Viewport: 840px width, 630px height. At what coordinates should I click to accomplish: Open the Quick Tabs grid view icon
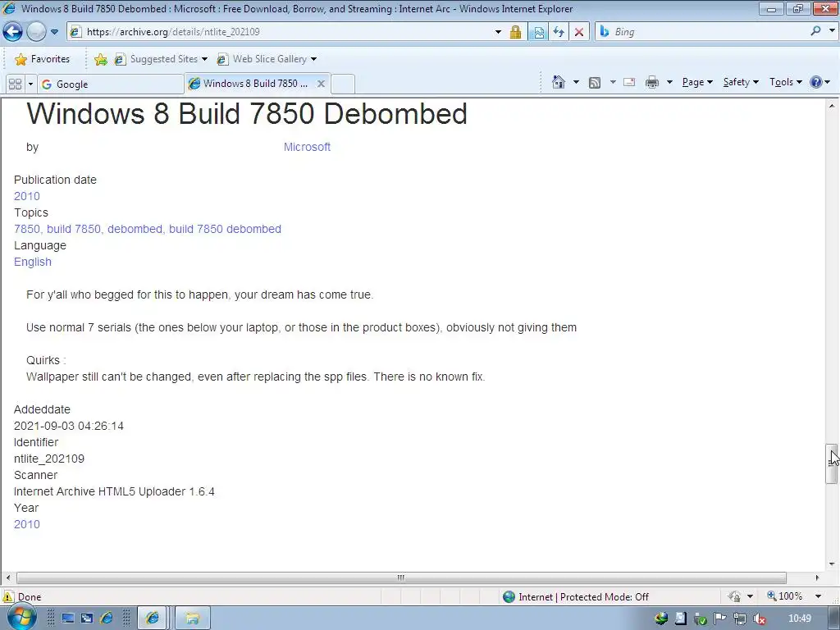tap(16, 84)
